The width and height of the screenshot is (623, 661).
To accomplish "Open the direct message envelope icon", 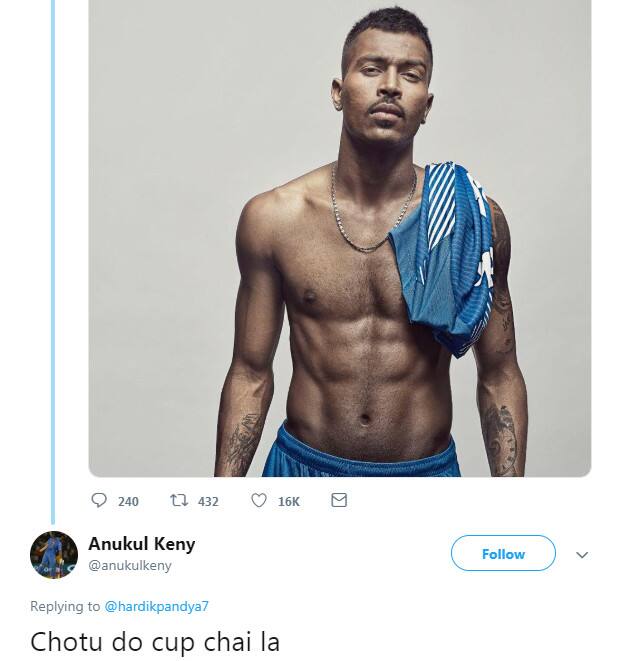I will point(339,500).
